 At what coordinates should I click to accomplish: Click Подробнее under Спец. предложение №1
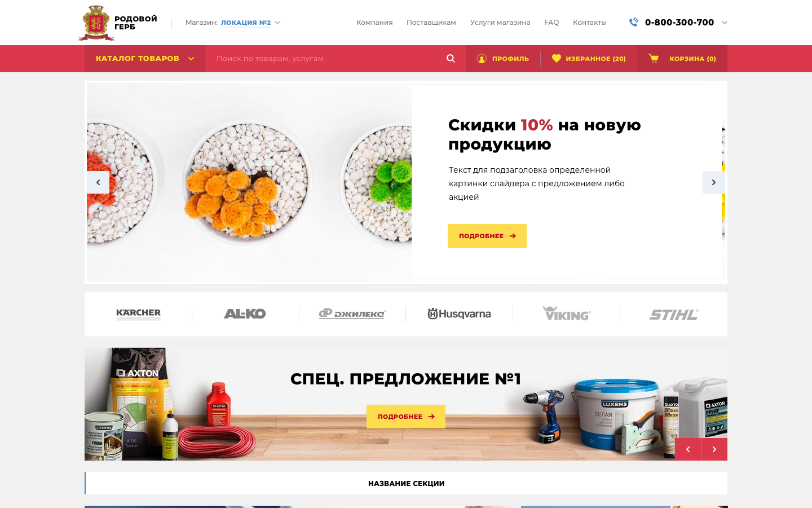click(406, 417)
